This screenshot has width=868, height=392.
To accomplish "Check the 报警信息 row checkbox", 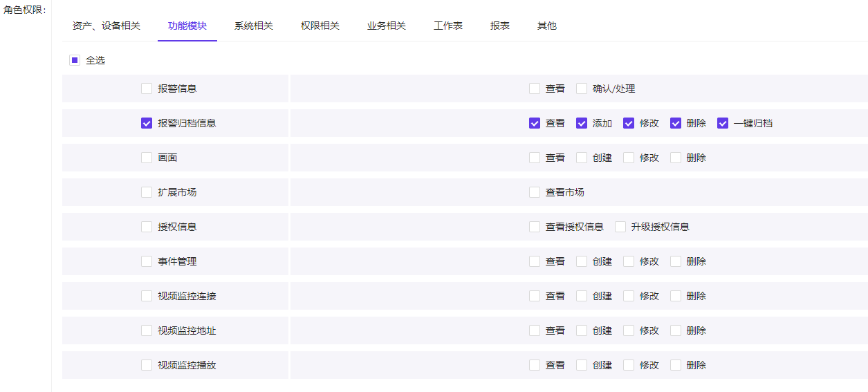I will 147,88.
